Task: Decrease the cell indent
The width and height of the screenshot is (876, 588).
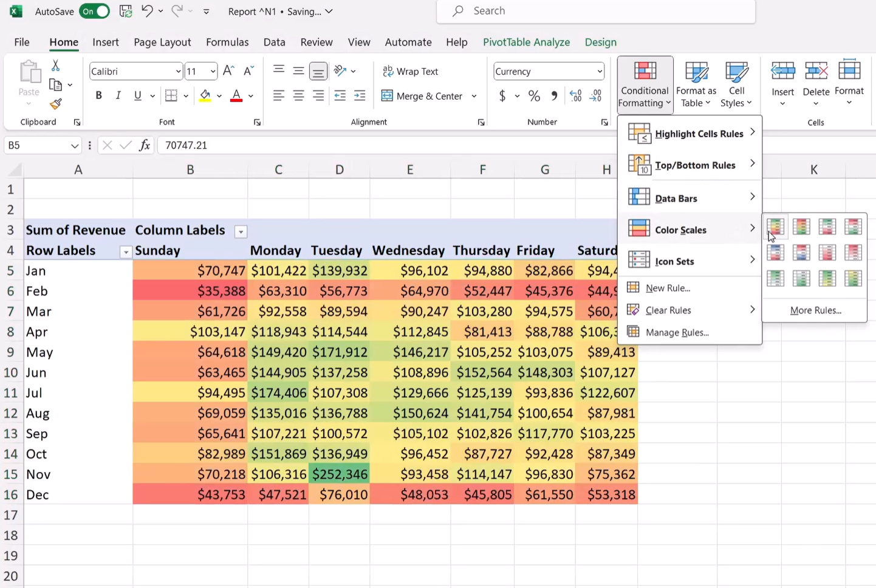Action: [340, 95]
